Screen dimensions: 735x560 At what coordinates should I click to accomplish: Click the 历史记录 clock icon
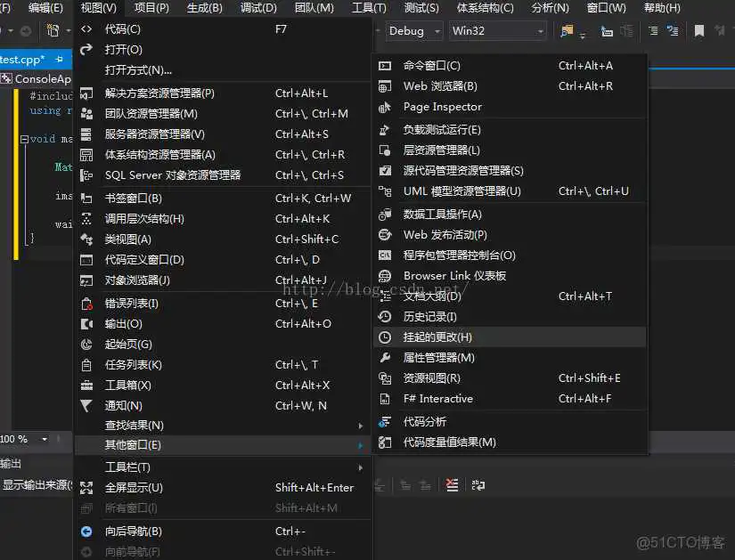pyautogui.click(x=385, y=317)
